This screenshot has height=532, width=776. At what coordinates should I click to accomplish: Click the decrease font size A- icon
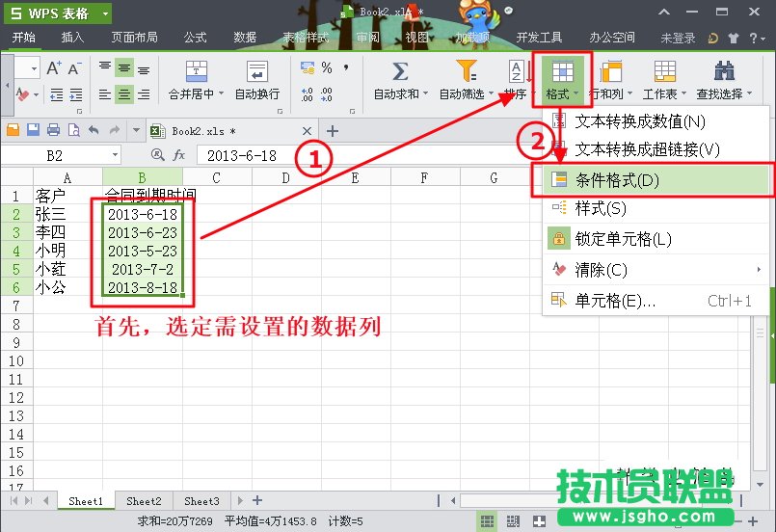74,67
